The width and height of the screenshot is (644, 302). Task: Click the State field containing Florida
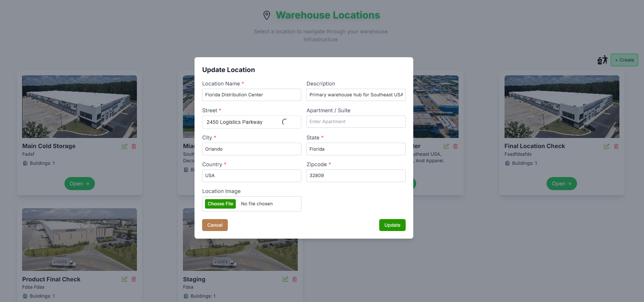pyautogui.click(x=356, y=149)
